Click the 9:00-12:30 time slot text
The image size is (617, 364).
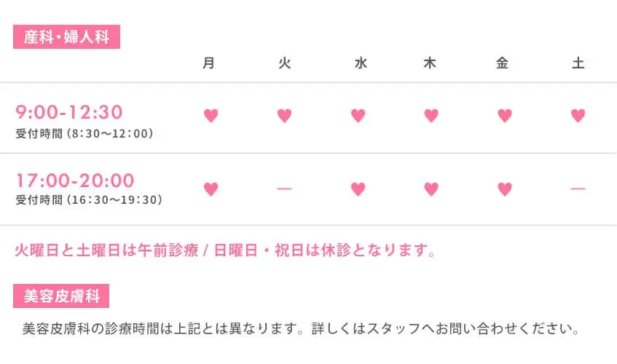(x=69, y=112)
